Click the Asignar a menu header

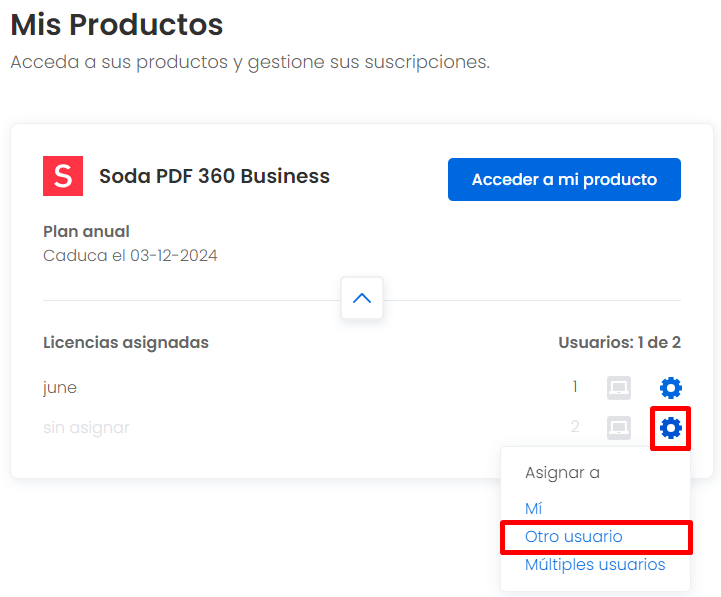coord(562,473)
